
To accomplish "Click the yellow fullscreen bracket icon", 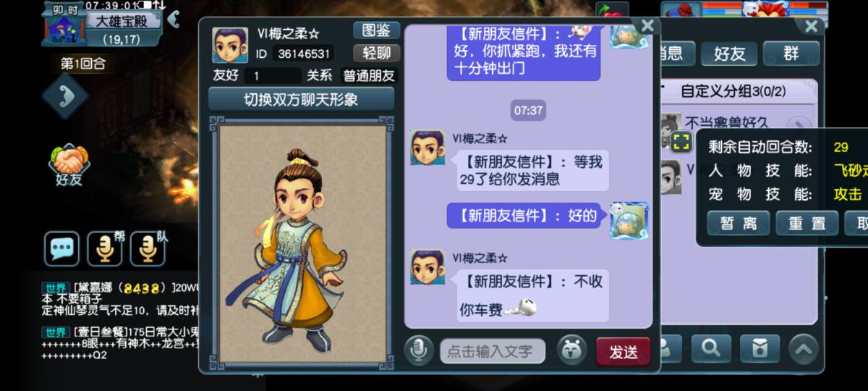I will [x=681, y=141].
